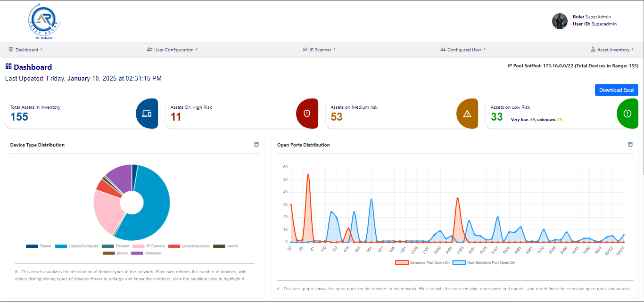Toggle Non-Sensitive Port Open On legend
This screenshot has width=644, height=302.
click(484, 262)
